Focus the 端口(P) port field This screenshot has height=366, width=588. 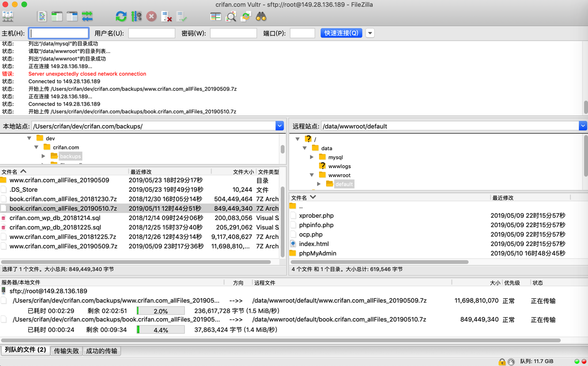pos(303,33)
